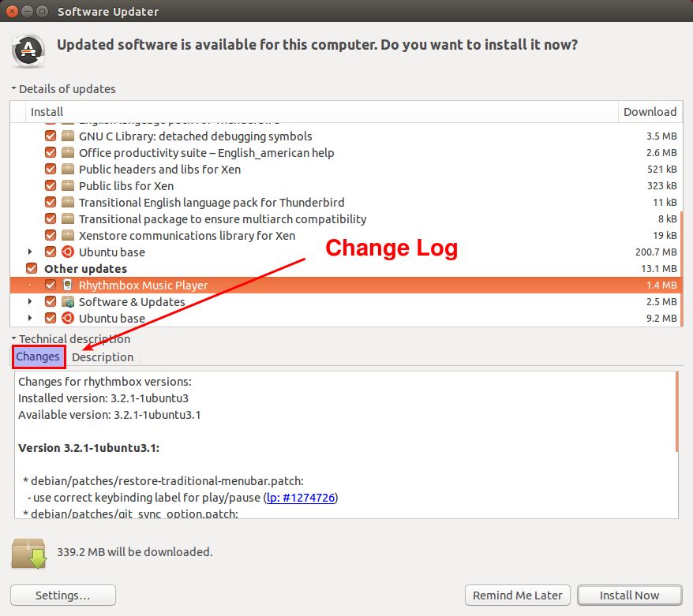The height and width of the screenshot is (616, 693).
Task: Expand the 200.7 MB Ubuntu base row
Action: pos(30,252)
